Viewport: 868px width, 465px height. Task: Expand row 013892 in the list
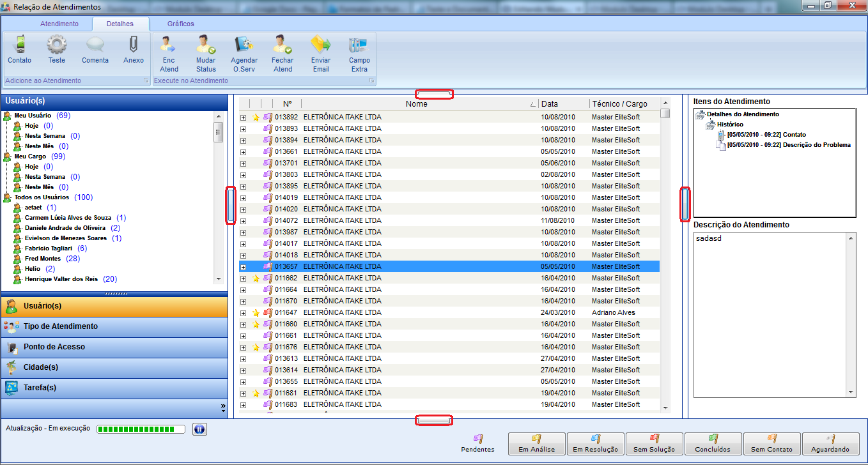(243, 118)
